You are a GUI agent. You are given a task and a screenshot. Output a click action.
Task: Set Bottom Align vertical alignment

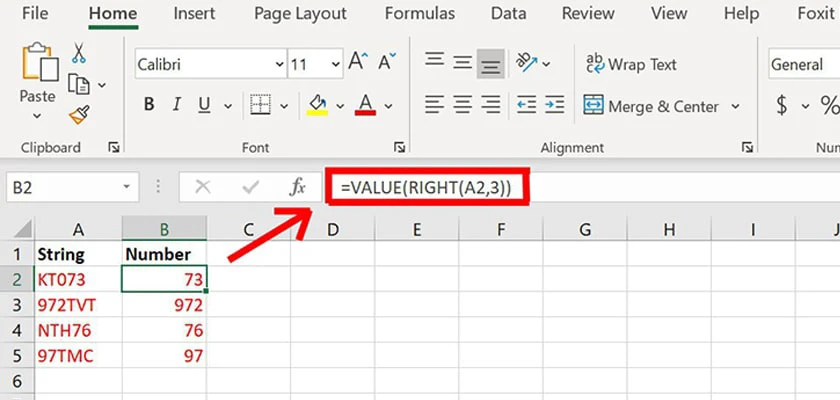coord(491,64)
